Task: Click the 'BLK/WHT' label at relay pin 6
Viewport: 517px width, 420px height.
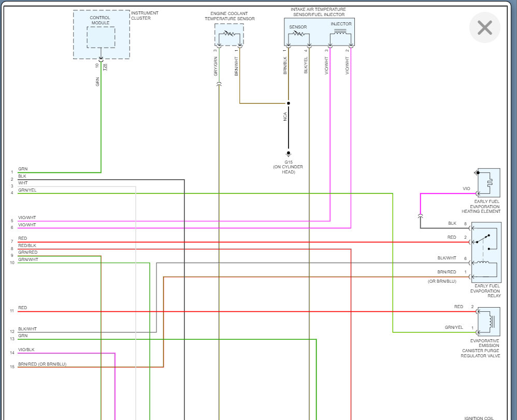Action: pyautogui.click(x=447, y=258)
